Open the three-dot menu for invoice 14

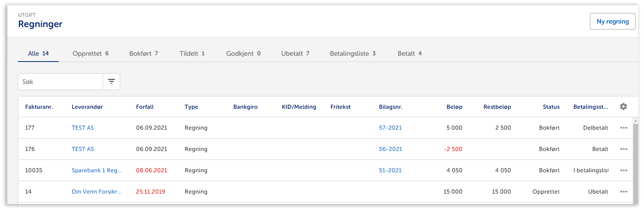(623, 192)
